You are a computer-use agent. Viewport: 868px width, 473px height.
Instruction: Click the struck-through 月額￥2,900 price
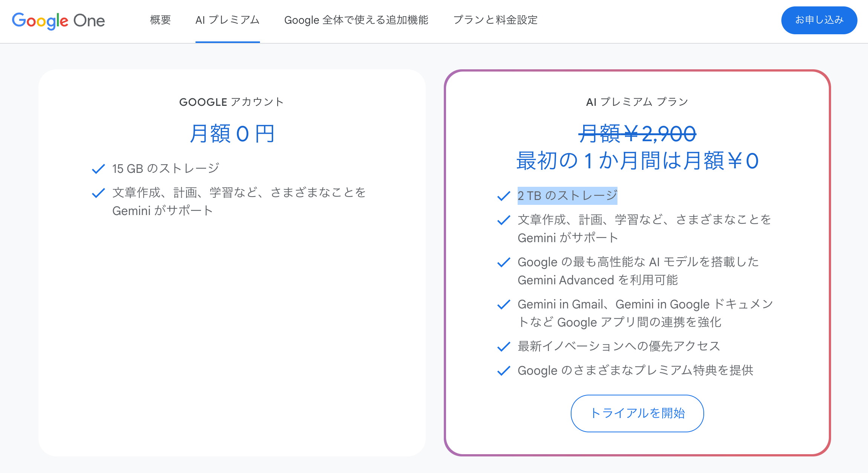tap(637, 134)
